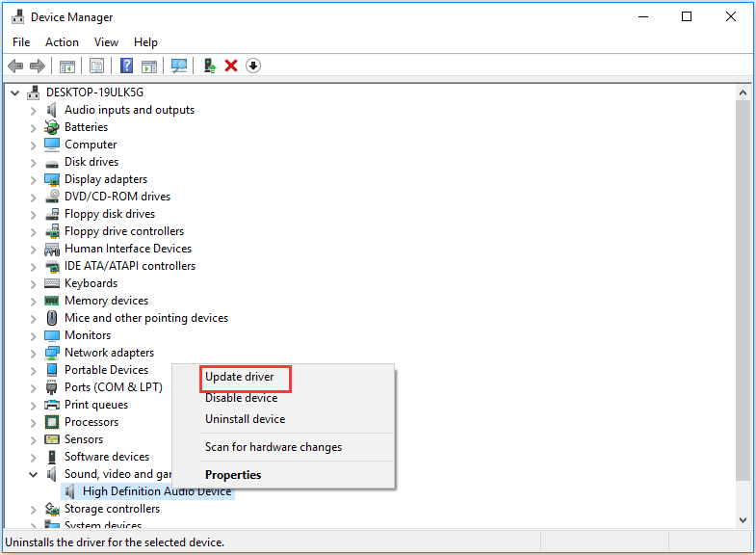This screenshot has height=555, width=756.
Task: Click Disable device down-arrow toolbar icon
Action: [x=253, y=66]
